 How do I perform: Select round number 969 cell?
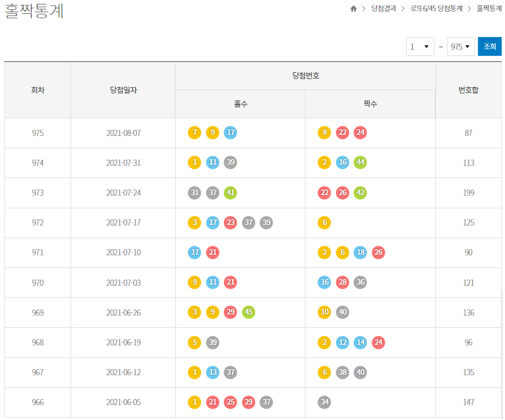coord(38,313)
